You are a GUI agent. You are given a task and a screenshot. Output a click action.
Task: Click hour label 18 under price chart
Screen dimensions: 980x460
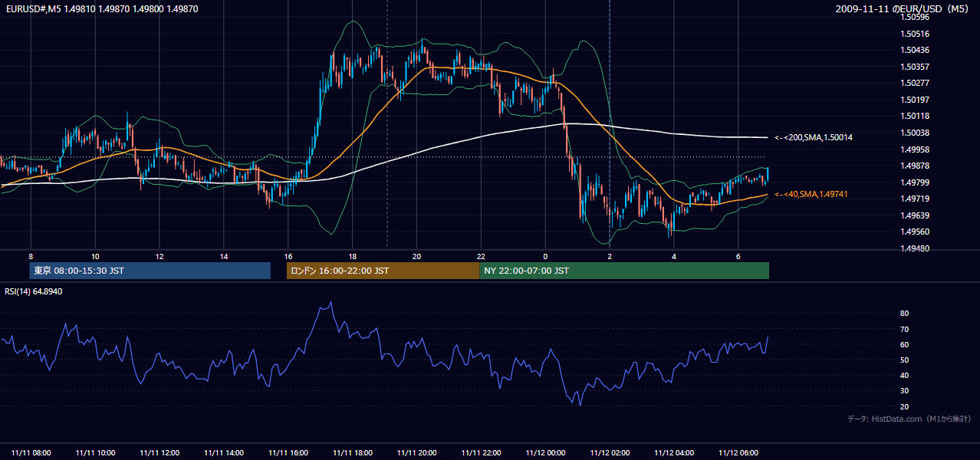[352, 256]
